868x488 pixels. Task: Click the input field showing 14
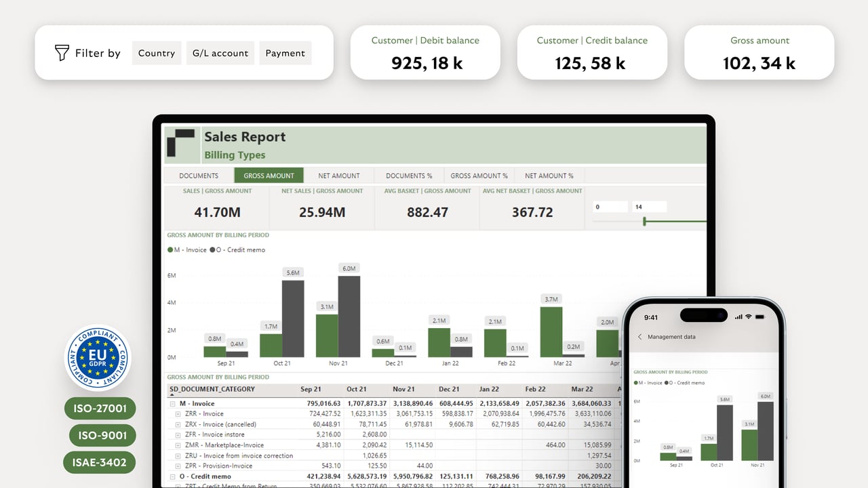click(649, 206)
